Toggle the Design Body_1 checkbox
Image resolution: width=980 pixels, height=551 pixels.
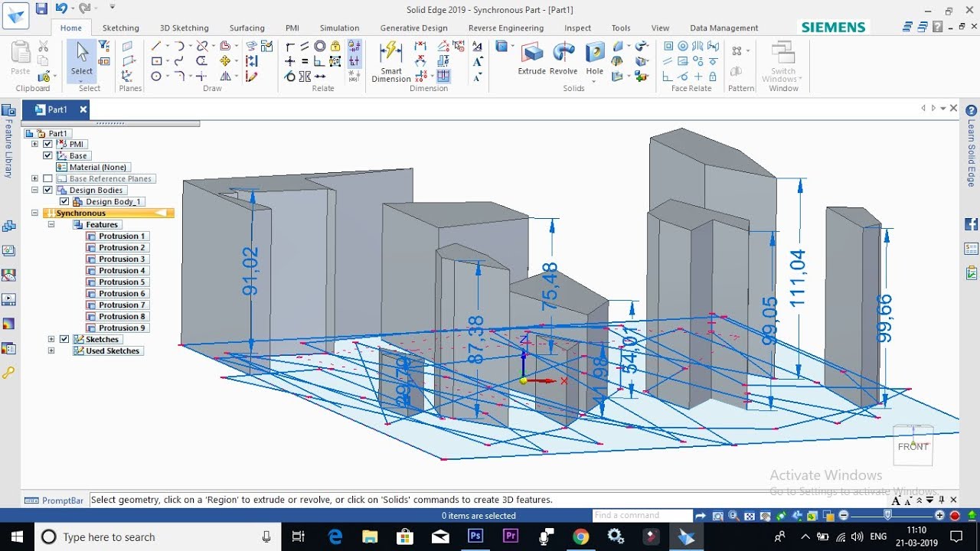pos(64,201)
